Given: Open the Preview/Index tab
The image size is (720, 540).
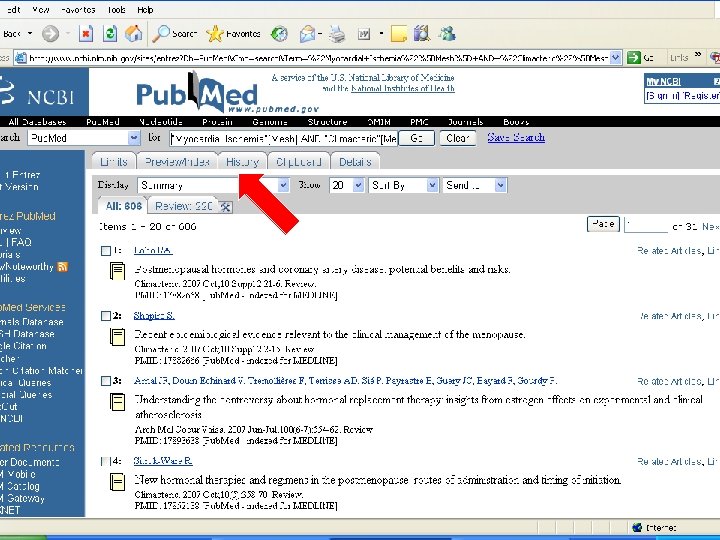Looking at the screenshot, I should point(177,162).
